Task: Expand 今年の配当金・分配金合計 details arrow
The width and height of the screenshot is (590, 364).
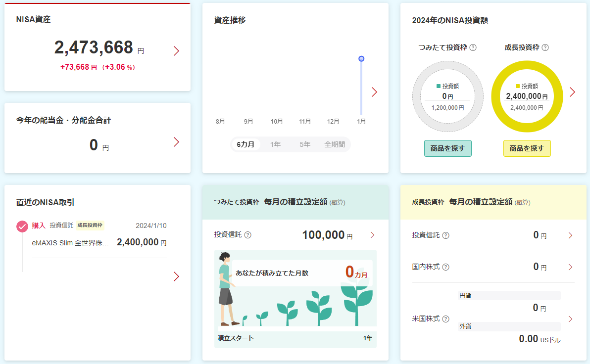Action: 176,142
